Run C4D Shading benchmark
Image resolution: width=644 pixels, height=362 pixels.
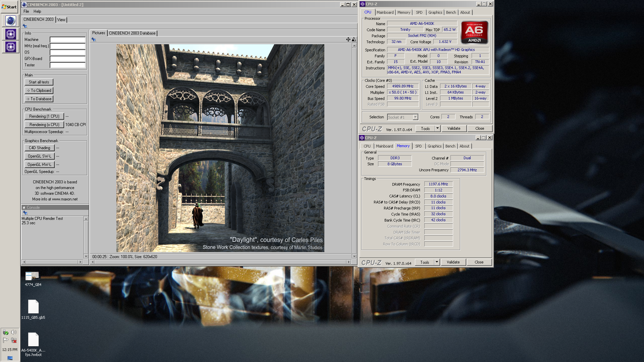[40, 148]
